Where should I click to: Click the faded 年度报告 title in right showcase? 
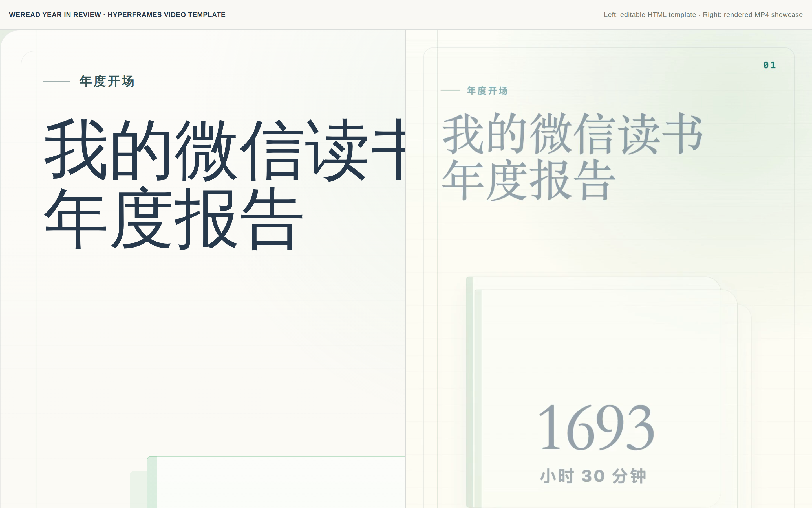[529, 180]
